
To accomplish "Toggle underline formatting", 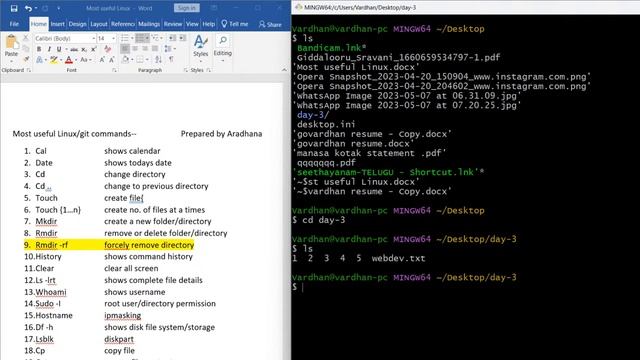I will pyautogui.click(x=59, y=49).
